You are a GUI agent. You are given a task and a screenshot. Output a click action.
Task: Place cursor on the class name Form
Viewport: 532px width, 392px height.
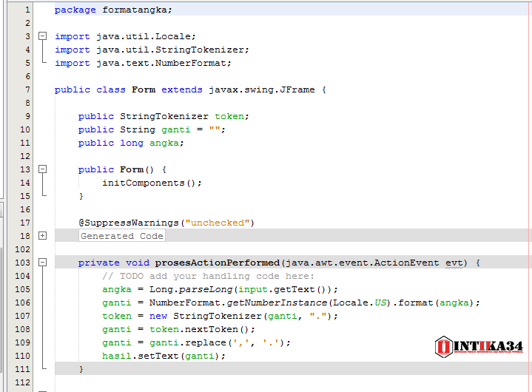pos(144,89)
